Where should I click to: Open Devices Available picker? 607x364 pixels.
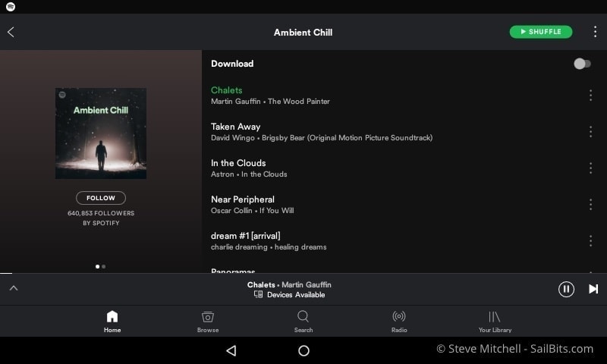(x=289, y=295)
